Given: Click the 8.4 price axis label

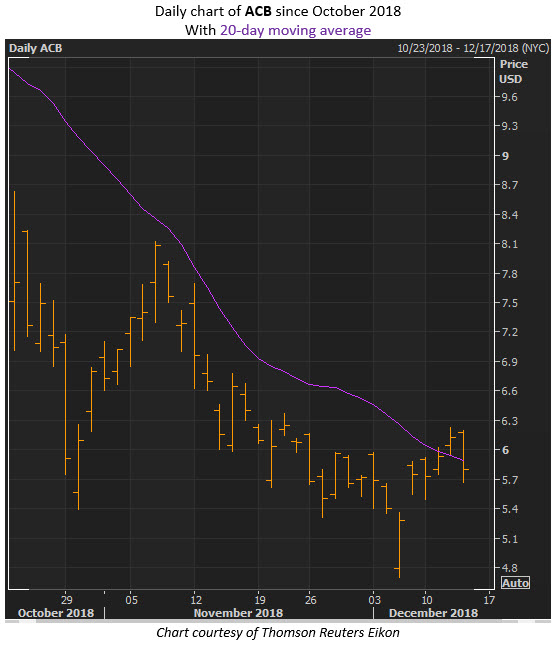Looking at the screenshot, I should pyautogui.click(x=509, y=215).
